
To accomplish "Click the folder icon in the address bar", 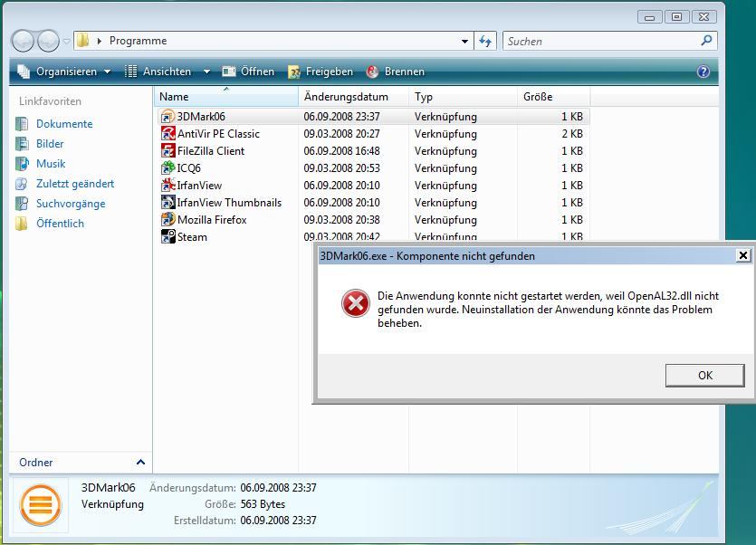I will 83,41.
